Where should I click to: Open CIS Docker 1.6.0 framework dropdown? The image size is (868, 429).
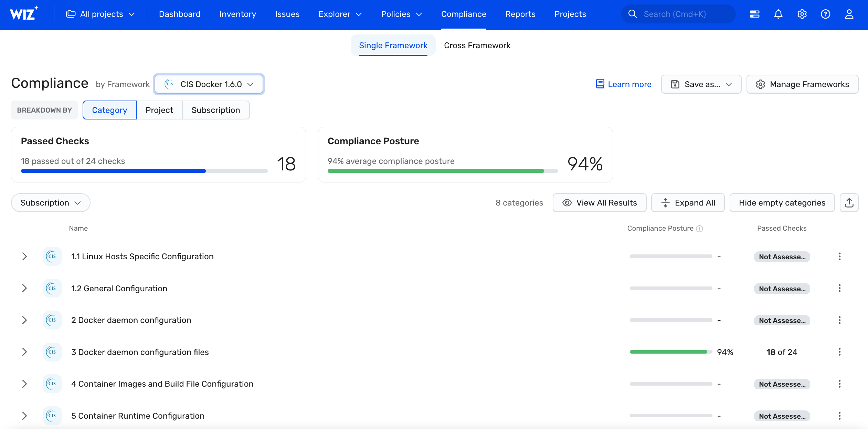pyautogui.click(x=209, y=84)
